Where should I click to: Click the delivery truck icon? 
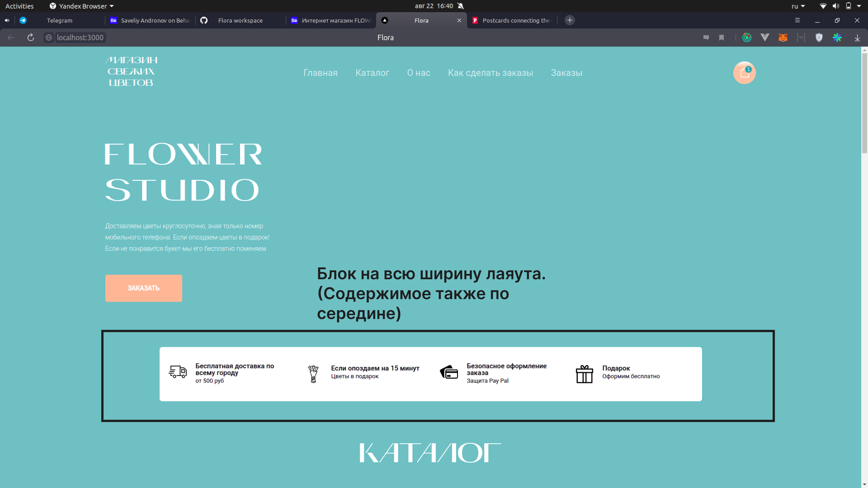[178, 372]
